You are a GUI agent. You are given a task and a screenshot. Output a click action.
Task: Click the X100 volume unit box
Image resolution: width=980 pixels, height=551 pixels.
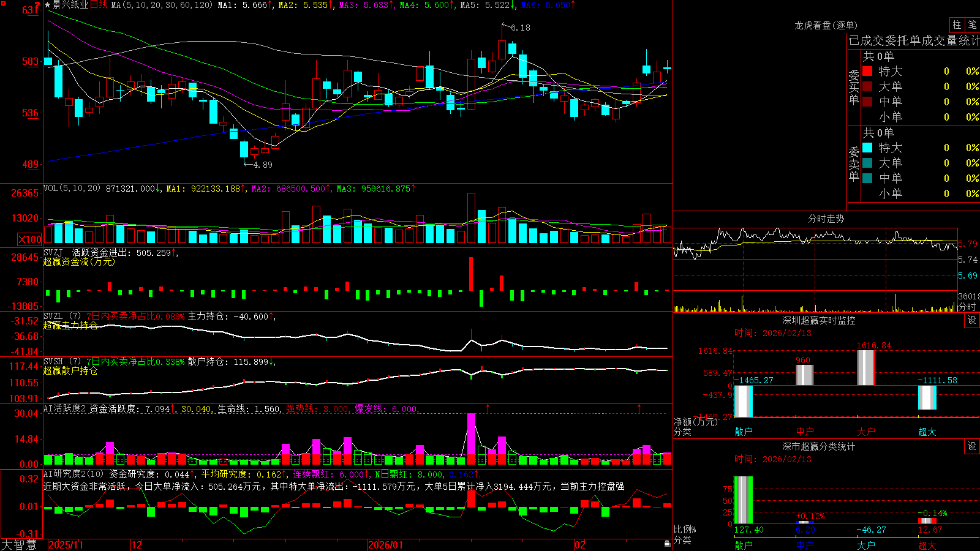tap(29, 239)
